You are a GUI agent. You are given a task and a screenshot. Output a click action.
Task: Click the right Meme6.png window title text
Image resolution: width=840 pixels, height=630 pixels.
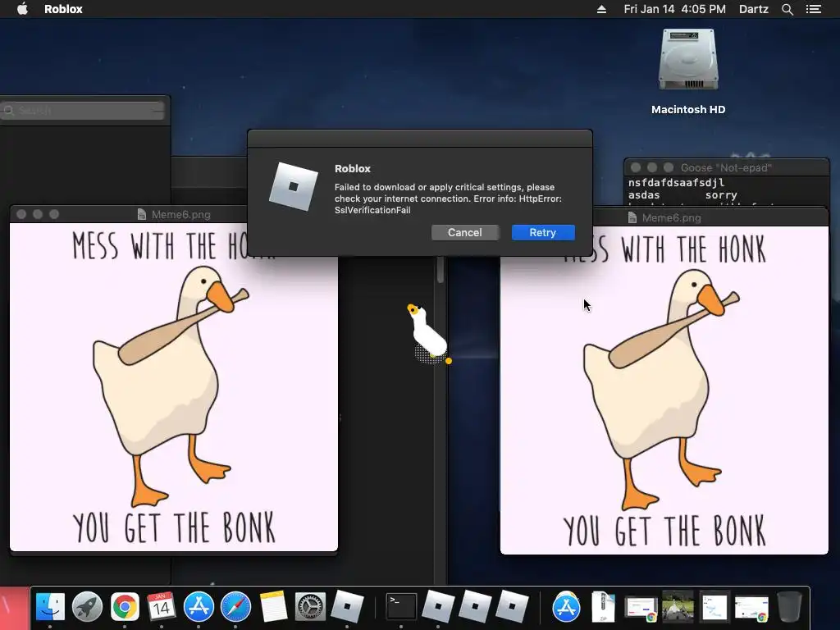[x=671, y=217]
